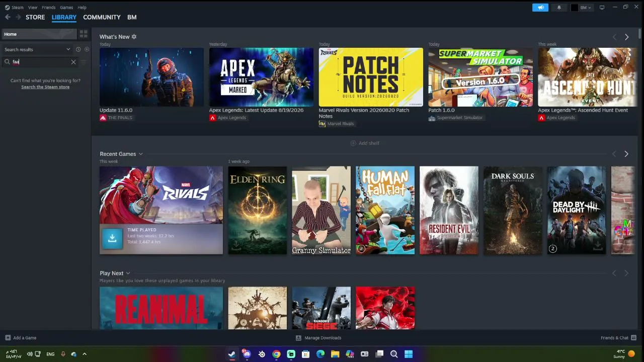Screen dimensions: 644x362
Task: Expand the Recent Games shelf dropdown
Action: pyautogui.click(x=140, y=154)
